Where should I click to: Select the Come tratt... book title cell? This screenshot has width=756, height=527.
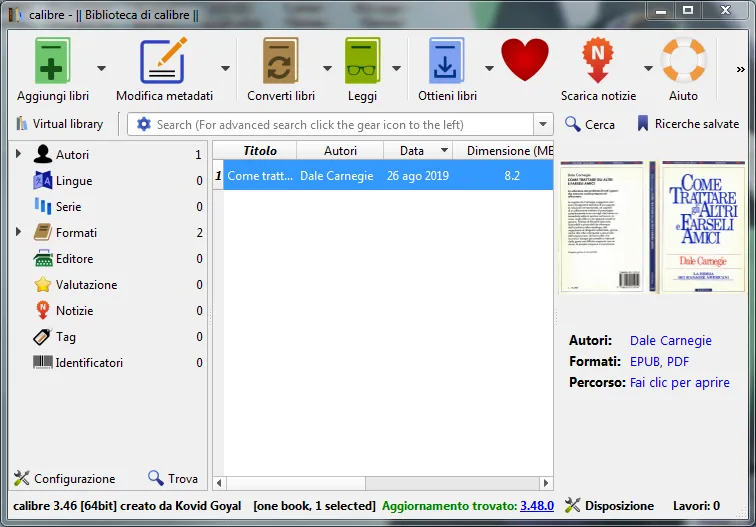pos(260,176)
